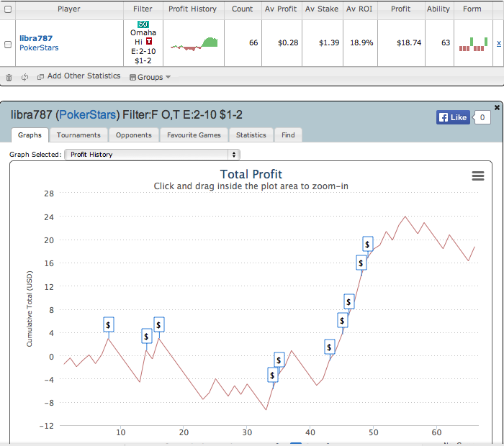Image resolution: width=504 pixels, height=446 pixels.
Task: Close the player detail panel
Action: pos(497,107)
